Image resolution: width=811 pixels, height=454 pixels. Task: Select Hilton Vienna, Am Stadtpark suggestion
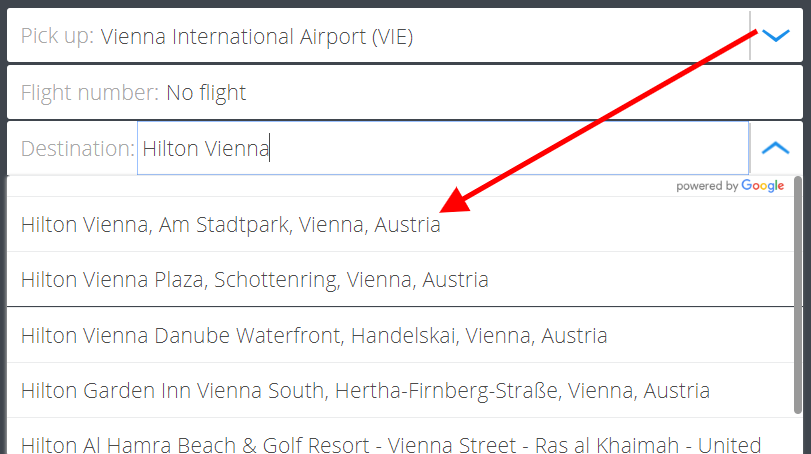400,224
